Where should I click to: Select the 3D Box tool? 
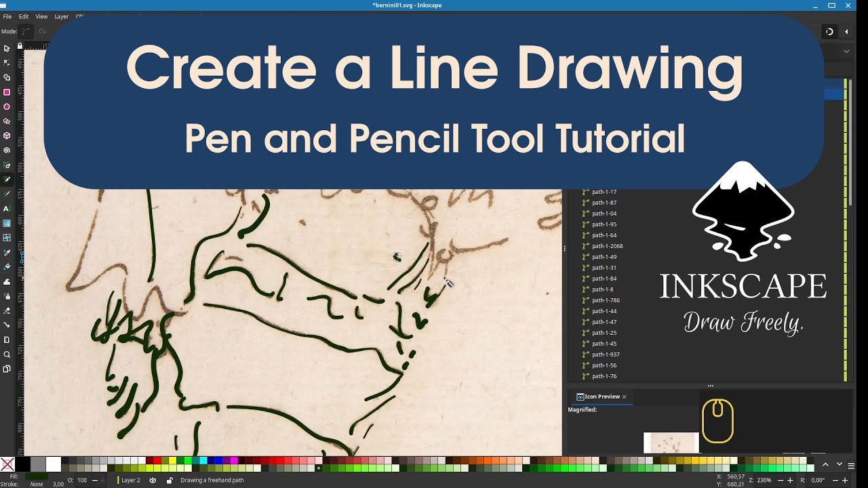[x=7, y=136]
